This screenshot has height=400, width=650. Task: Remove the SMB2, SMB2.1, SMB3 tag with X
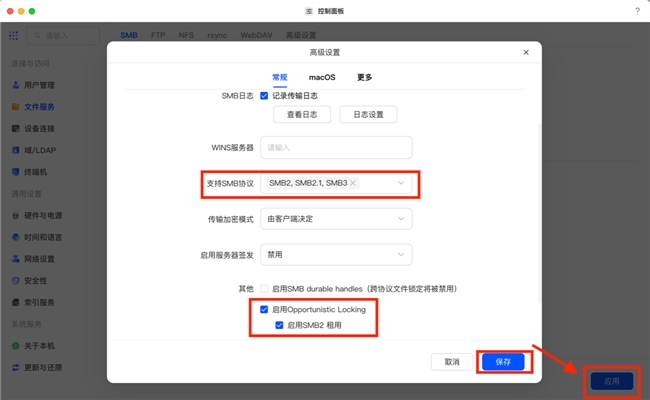pyautogui.click(x=353, y=183)
